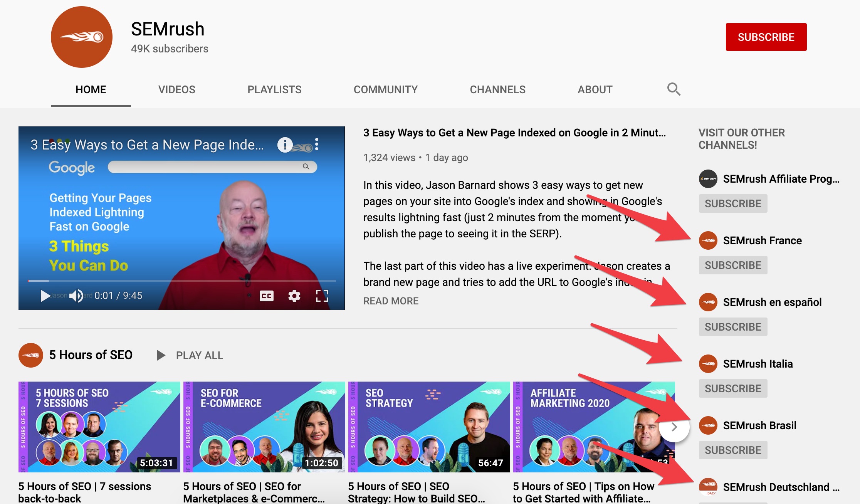Open 'Tips on How to Get Started' title
This screenshot has height=504, width=860.
coord(584,492)
